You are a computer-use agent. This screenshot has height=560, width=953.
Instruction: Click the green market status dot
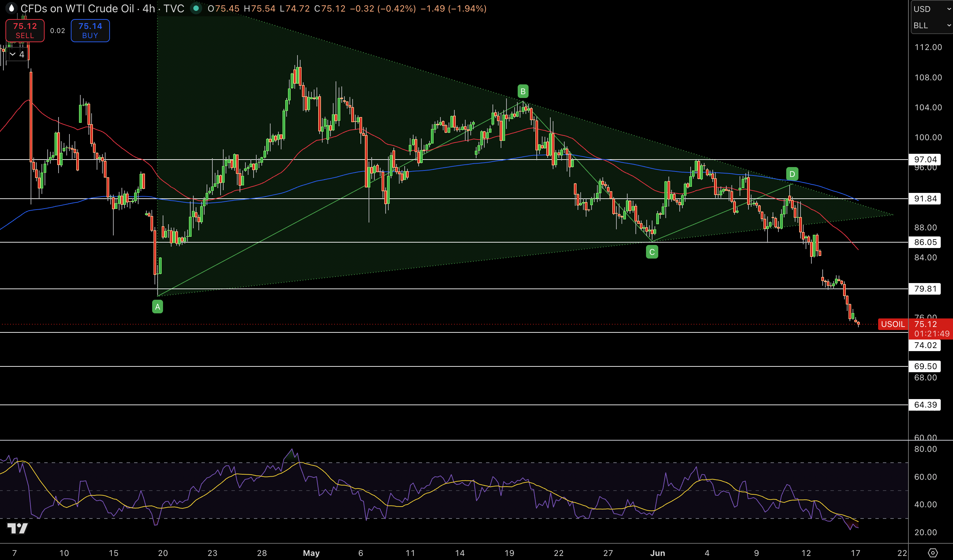(x=195, y=8)
